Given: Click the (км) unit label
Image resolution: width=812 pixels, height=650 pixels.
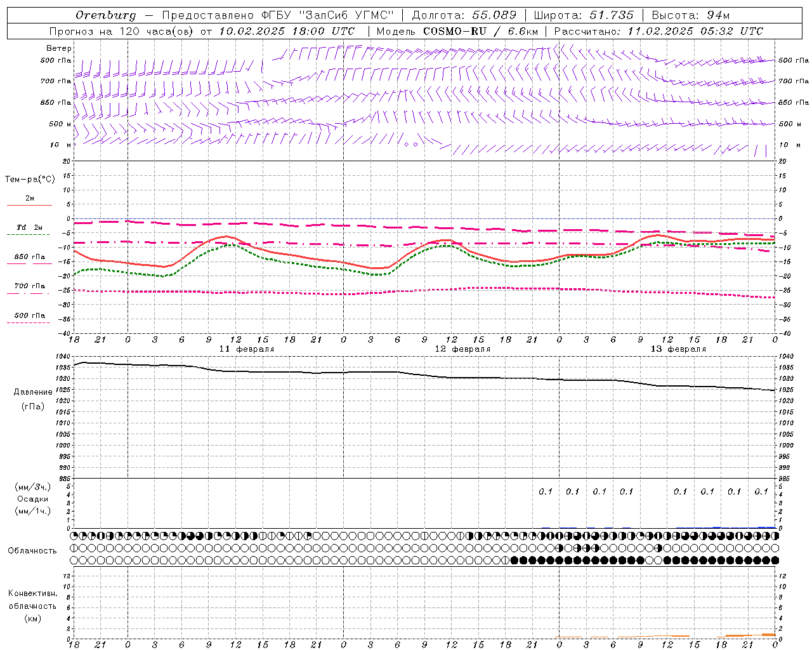Looking at the screenshot, I should (33, 618).
